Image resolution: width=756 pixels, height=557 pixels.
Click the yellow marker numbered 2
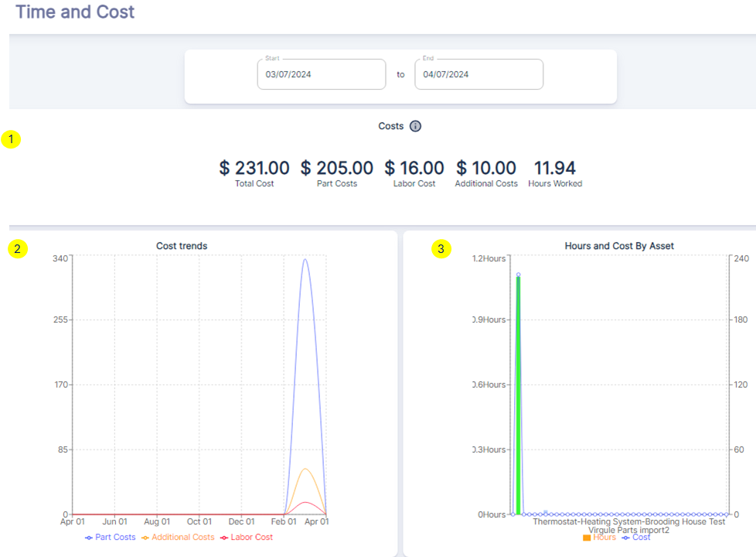pos(17,248)
